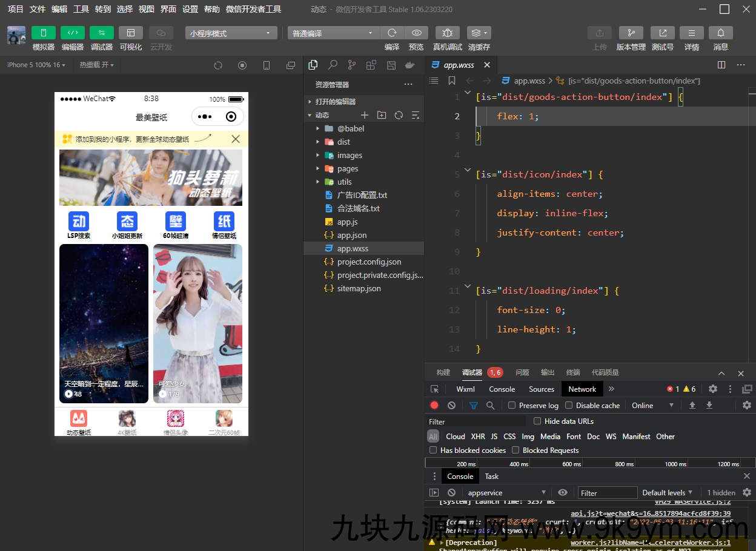
Task: Open the 小程序模式 mode dropdown
Action: pyautogui.click(x=231, y=33)
